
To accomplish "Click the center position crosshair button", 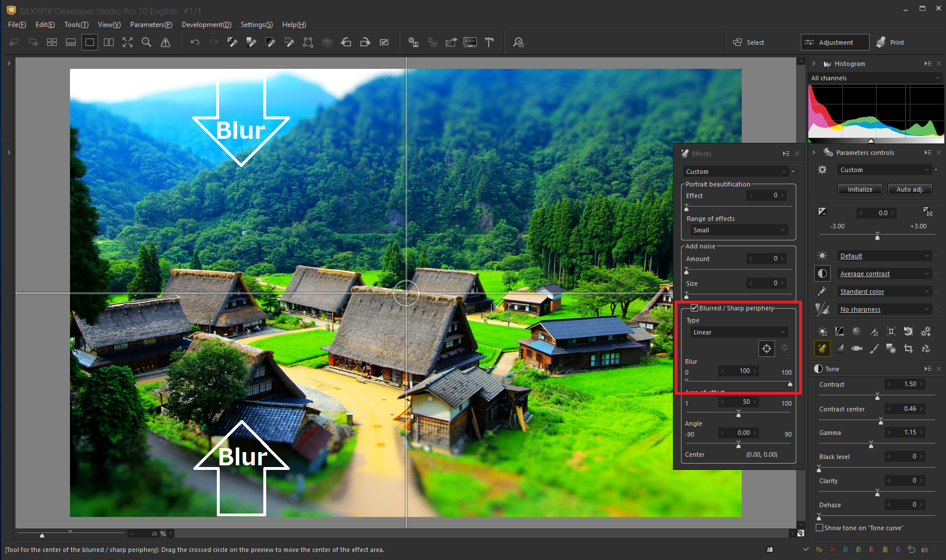I will click(x=766, y=348).
